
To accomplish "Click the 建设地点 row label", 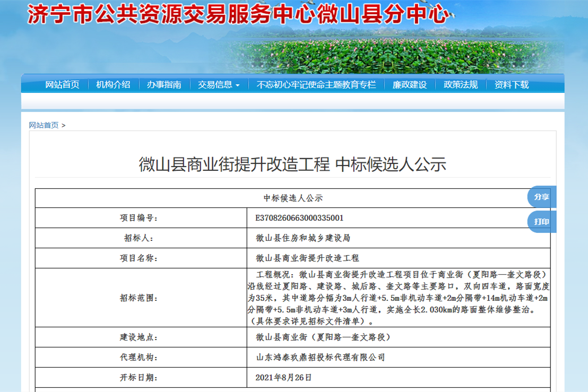I will [x=139, y=337].
